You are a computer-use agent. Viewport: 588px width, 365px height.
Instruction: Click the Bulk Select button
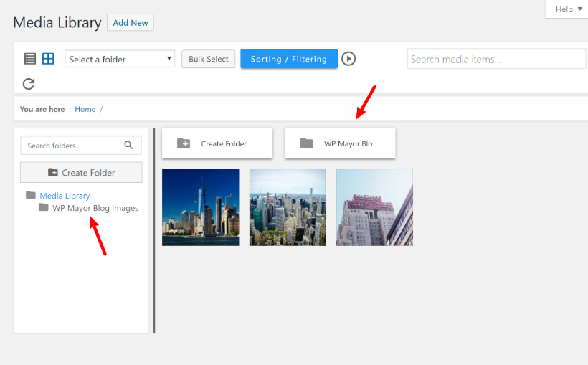209,59
